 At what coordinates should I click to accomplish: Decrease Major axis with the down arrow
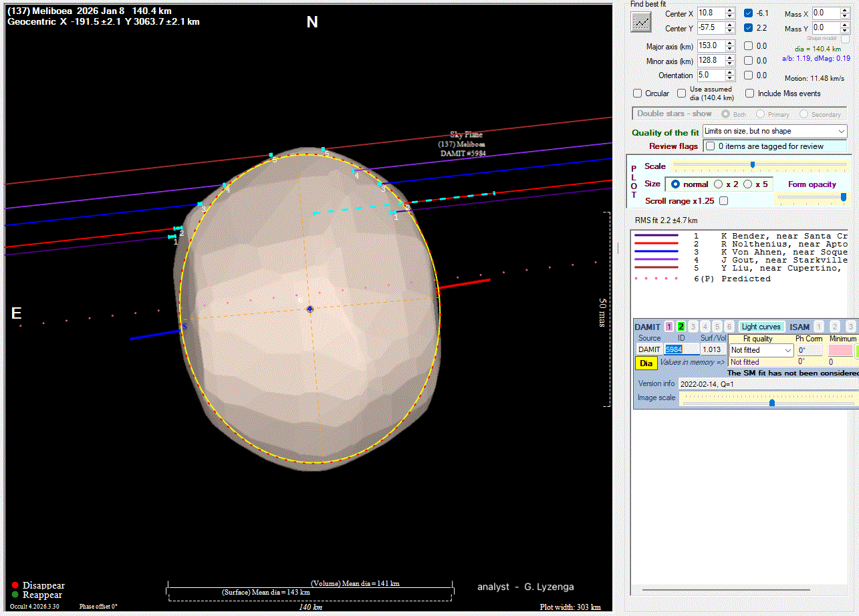(x=730, y=49)
